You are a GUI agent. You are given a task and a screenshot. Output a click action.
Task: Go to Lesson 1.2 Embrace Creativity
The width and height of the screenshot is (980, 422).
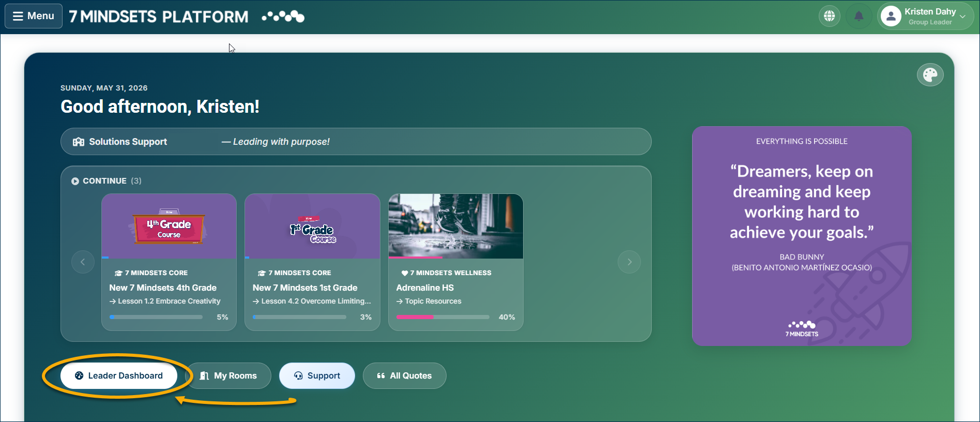tap(169, 301)
